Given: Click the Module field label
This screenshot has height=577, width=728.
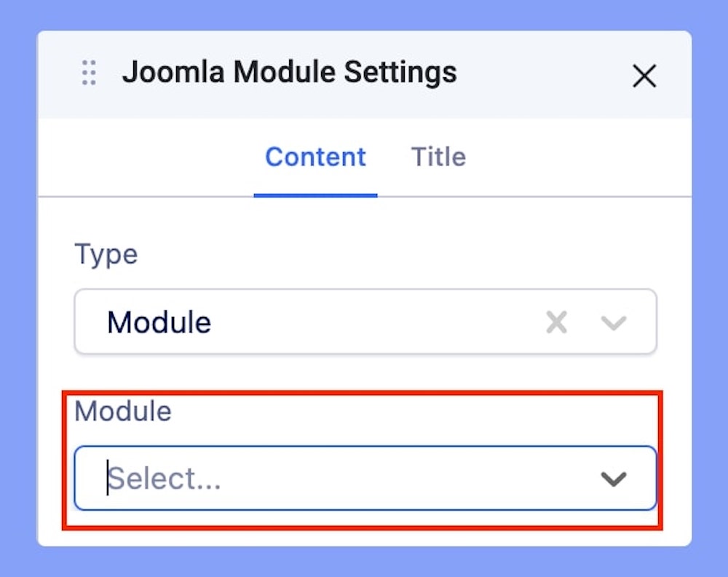Looking at the screenshot, I should point(123,412).
